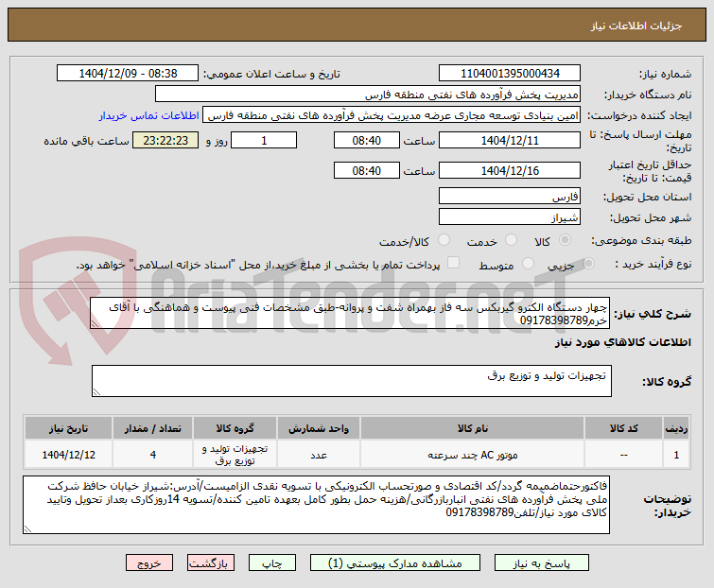Click the resize handle of شرح کلی نیاز box
This screenshot has width=714, height=588.
[96, 323]
